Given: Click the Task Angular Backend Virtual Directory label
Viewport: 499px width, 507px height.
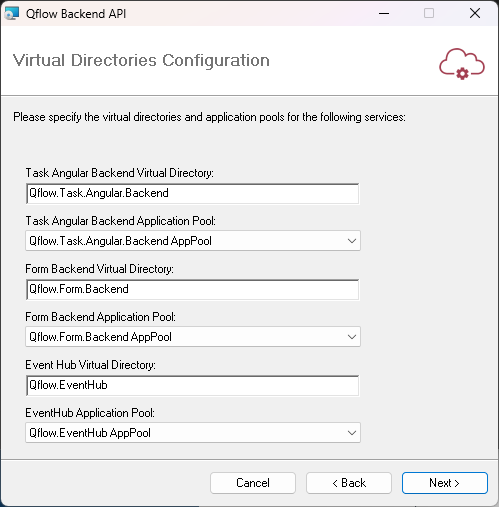Looking at the screenshot, I should (120, 173).
